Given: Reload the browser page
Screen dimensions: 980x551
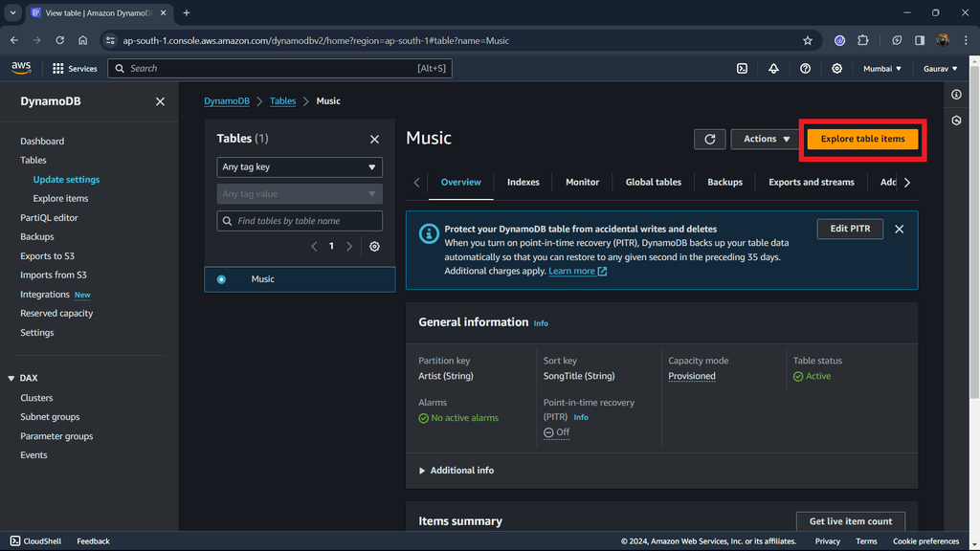Looking at the screenshot, I should click(x=60, y=40).
